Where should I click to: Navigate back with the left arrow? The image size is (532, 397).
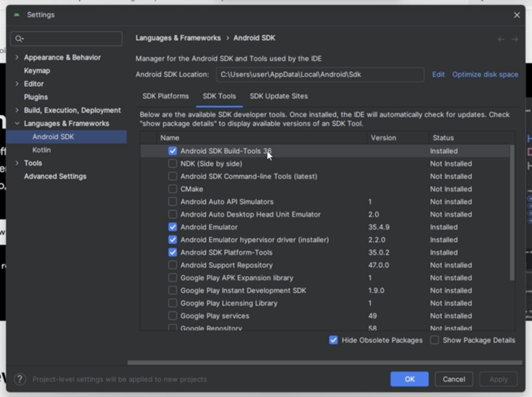501,39
